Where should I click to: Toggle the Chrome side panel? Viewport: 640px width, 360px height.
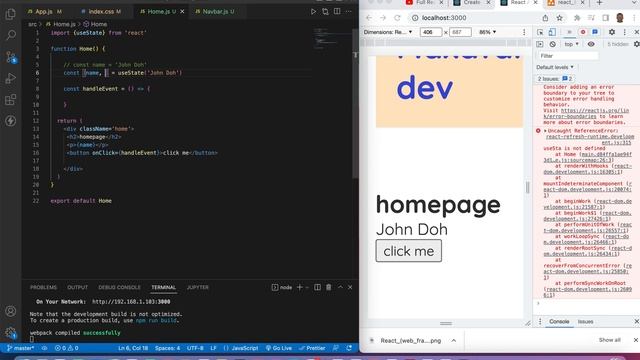[606, 18]
